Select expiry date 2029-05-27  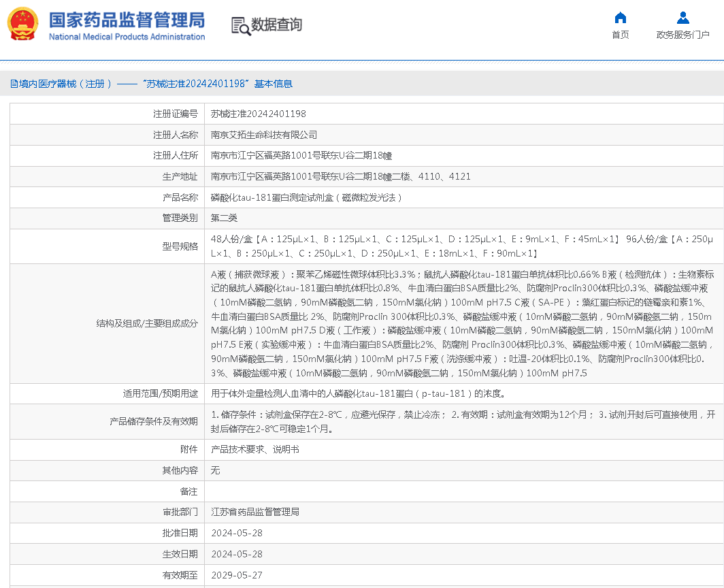(237, 575)
